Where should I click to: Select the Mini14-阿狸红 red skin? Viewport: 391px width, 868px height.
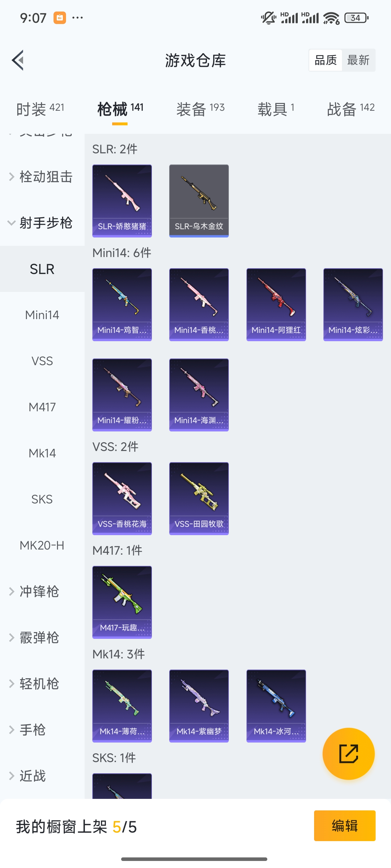(x=276, y=305)
